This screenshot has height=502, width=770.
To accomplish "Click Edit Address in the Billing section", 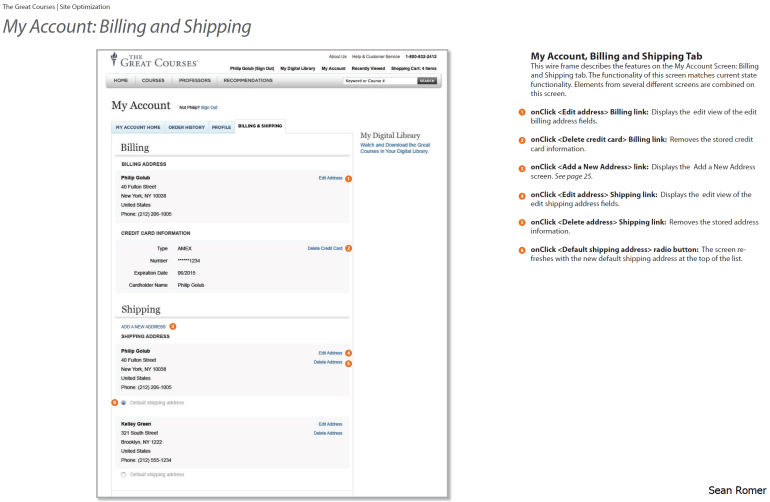I will [330, 177].
